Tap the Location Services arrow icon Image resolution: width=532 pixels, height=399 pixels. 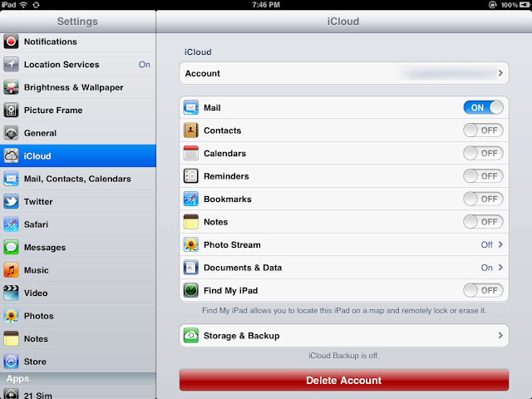[11, 65]
